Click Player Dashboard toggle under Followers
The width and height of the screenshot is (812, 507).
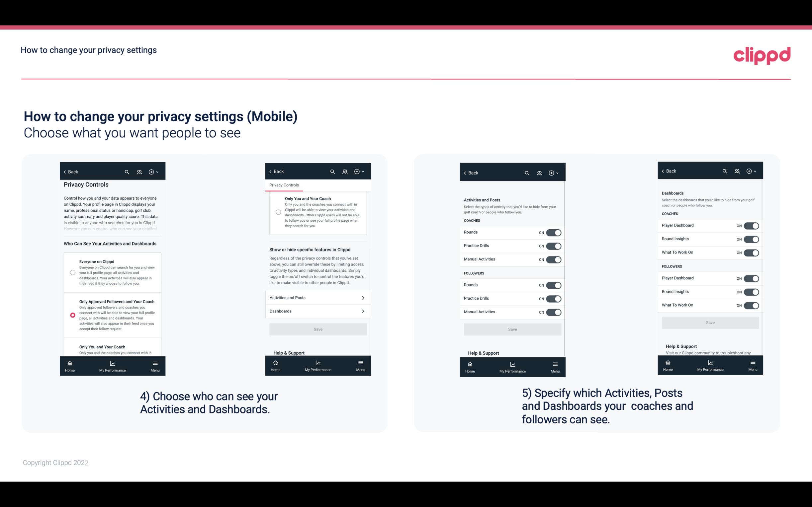751,278
